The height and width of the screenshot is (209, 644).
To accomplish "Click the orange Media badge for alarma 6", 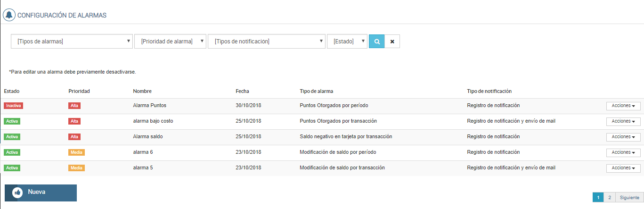I will coord(76,152).
